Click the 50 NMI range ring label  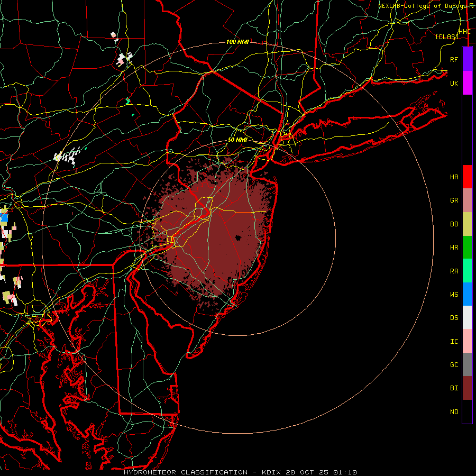point(237,140)
